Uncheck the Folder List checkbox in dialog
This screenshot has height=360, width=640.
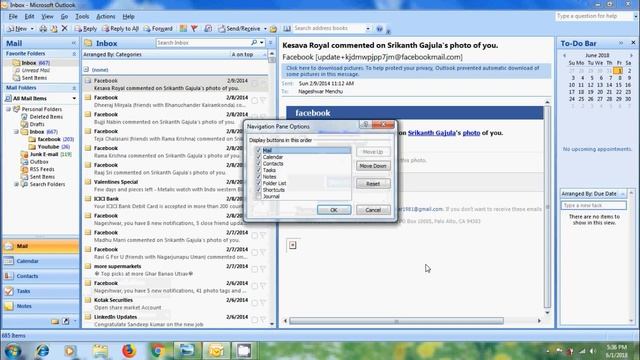[x=258, y=183]
